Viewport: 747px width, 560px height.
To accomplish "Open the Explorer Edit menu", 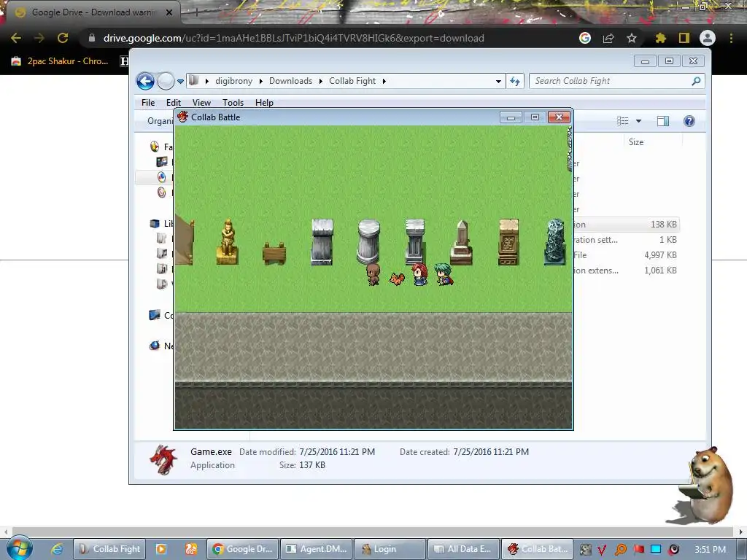I will point(174,102).
